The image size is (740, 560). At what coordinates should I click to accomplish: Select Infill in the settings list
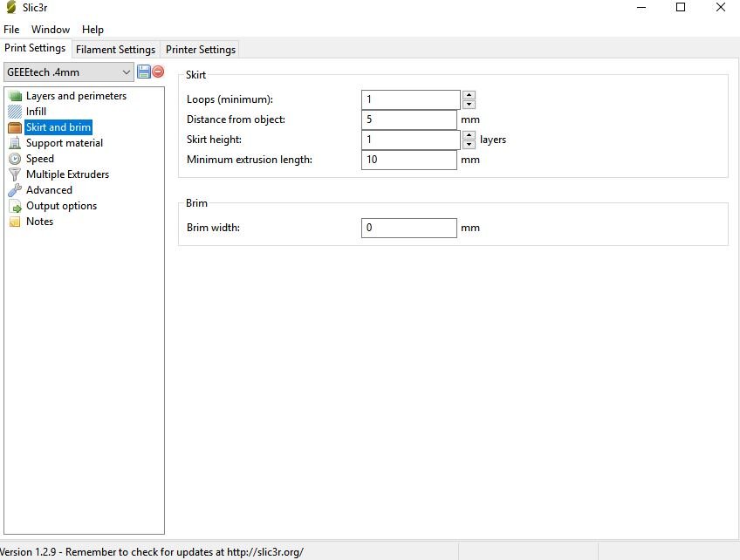36,112
